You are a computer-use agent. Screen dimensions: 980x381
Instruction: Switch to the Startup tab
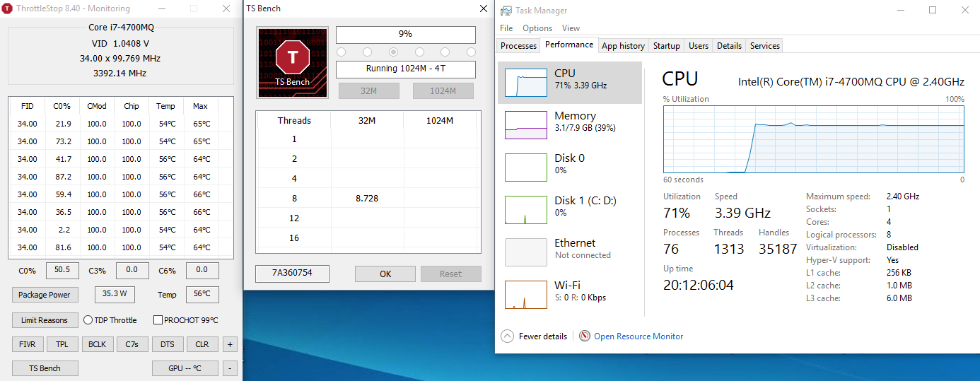click(666, 46)
